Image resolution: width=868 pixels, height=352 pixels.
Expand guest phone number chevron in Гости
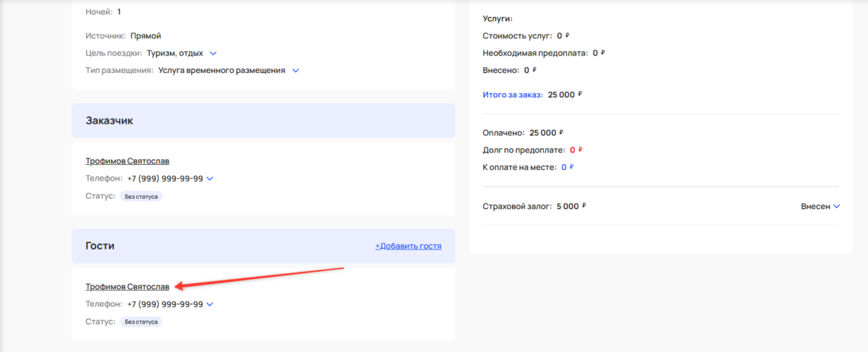click(210, 304)
